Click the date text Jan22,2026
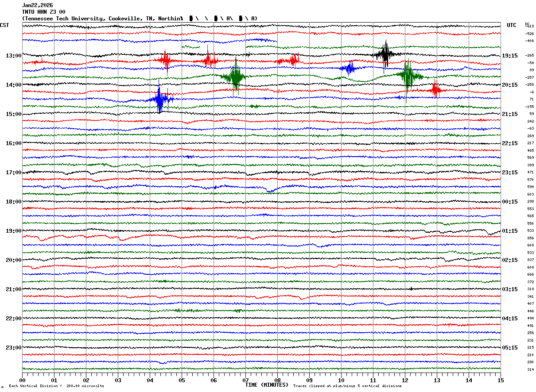 [37, 5]
